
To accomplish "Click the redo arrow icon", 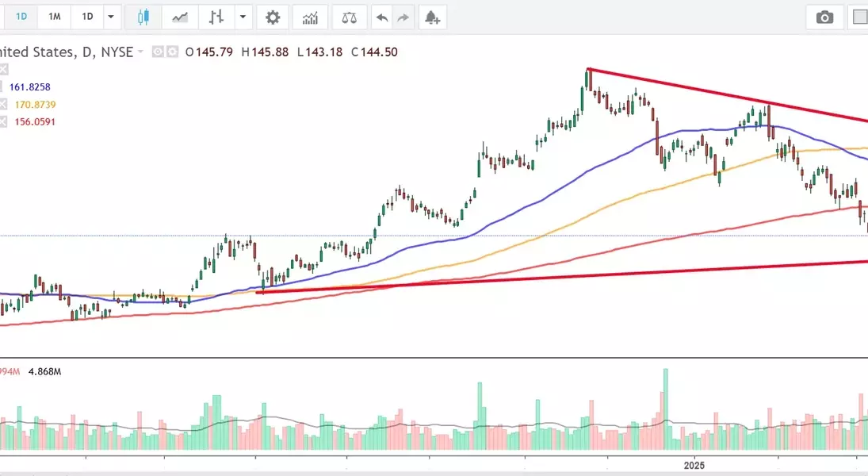I will pyautogui.click(x=403, y=17).
